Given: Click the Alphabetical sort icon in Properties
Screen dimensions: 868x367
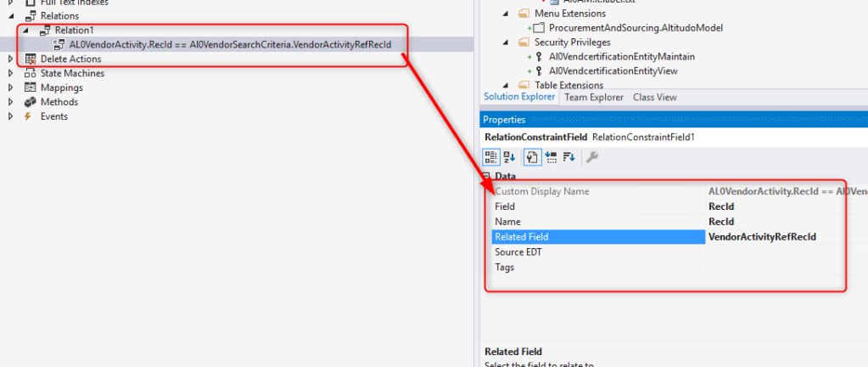Looking at the screenshot, I should pyautogui.click(x=510, y=156).
